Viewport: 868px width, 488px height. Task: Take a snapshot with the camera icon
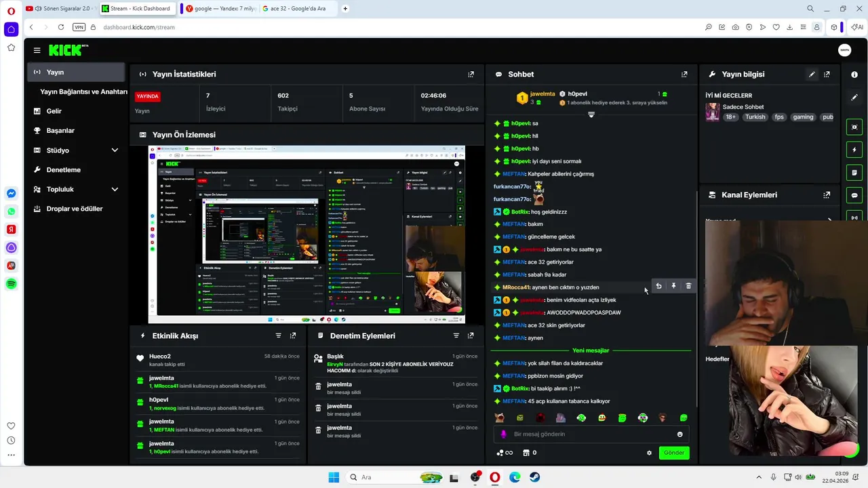(736, 27)
